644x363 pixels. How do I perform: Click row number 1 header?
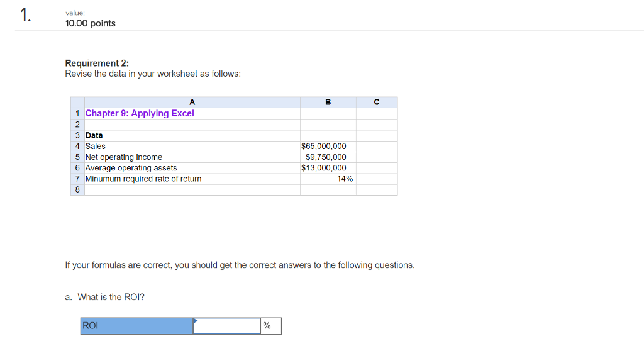pos(77,113)
